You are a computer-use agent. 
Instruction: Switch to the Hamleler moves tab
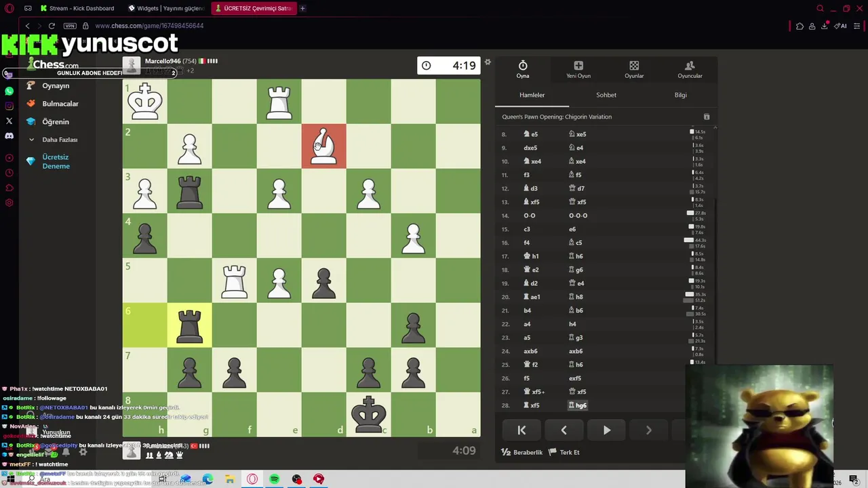(532, 95)
